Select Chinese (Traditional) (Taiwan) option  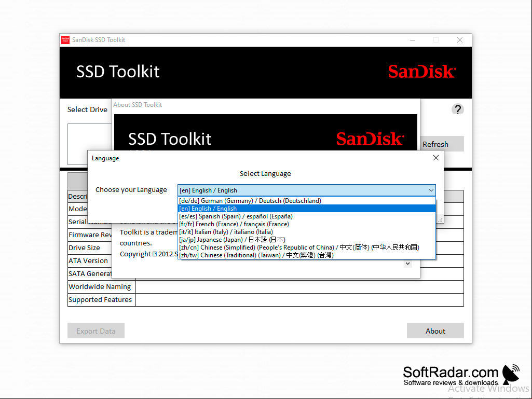(x=307, y=255)
